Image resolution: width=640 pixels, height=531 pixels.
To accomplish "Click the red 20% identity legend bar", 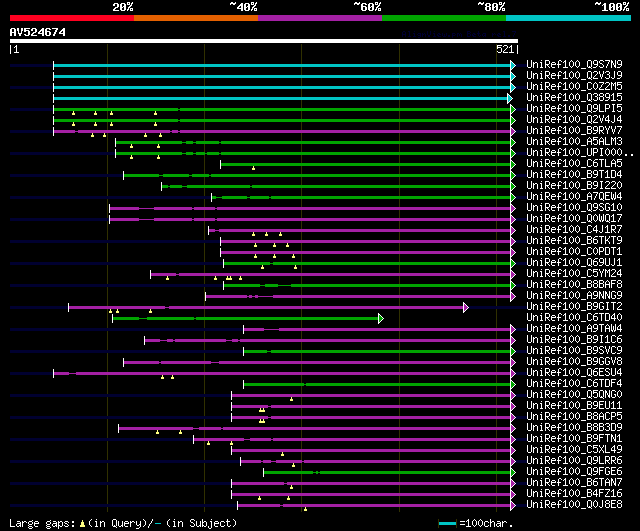I will (72, 18).
